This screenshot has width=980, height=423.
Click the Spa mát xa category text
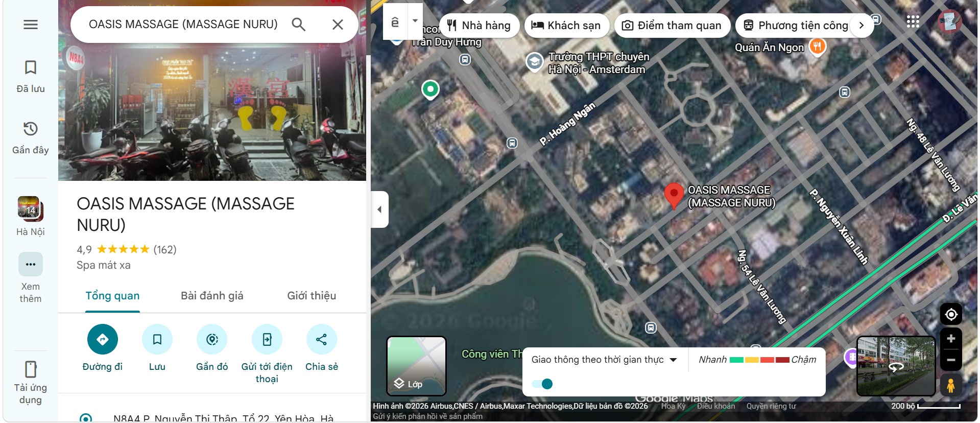(104, 265)
